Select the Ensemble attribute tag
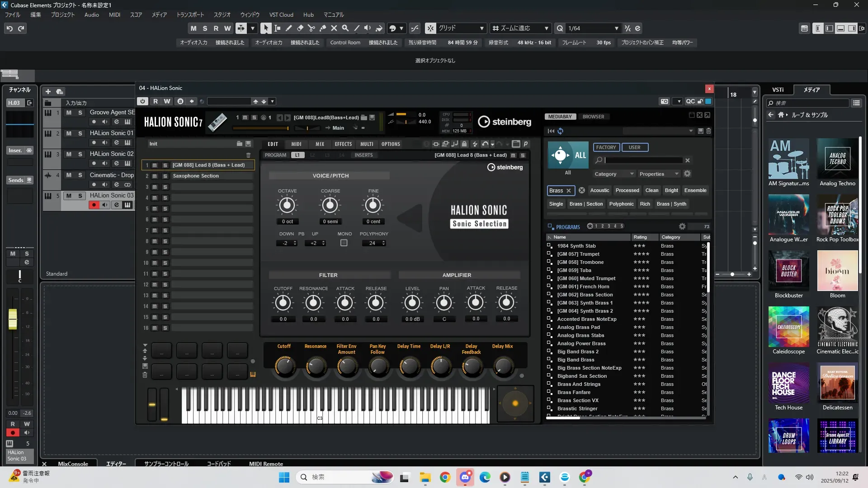 (695, 190)
